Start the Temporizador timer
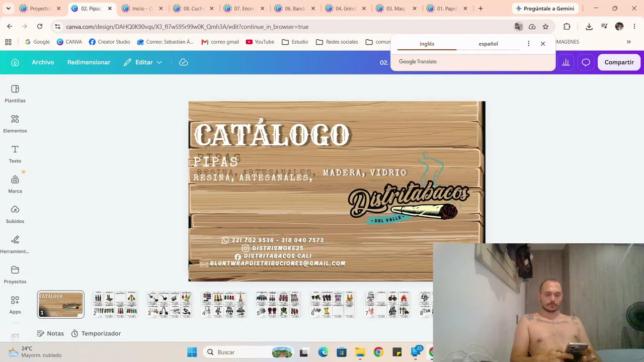Viewport: 644px width, 362px height. coord(96,333)
